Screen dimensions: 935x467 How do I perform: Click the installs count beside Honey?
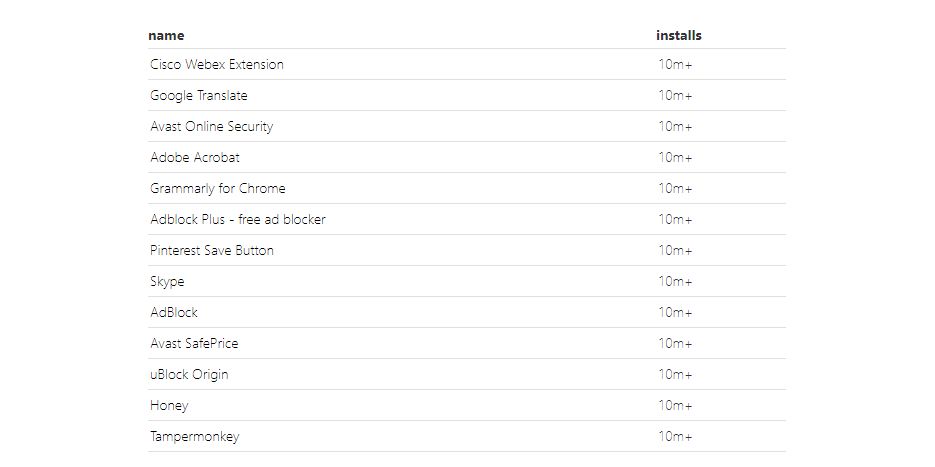click(675, 406)
